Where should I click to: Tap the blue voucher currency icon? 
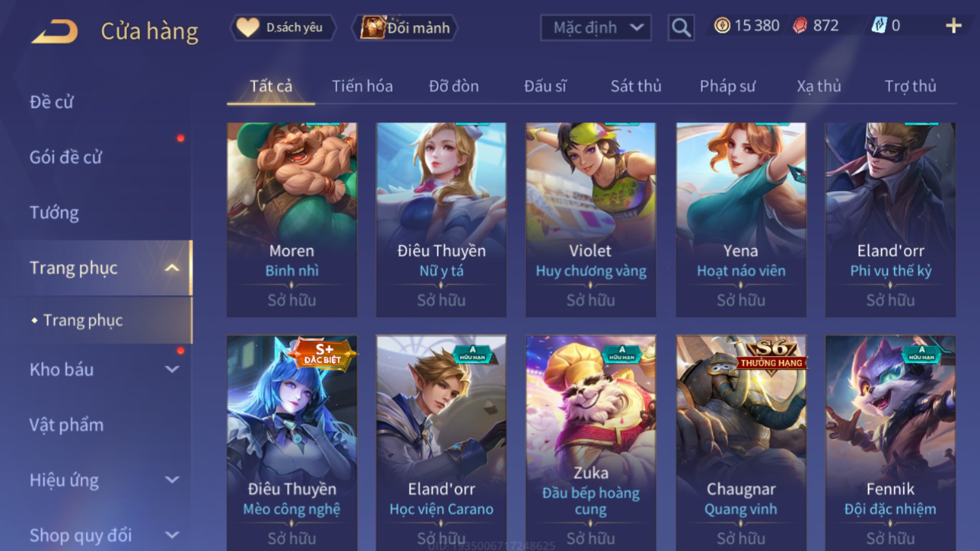879,26
